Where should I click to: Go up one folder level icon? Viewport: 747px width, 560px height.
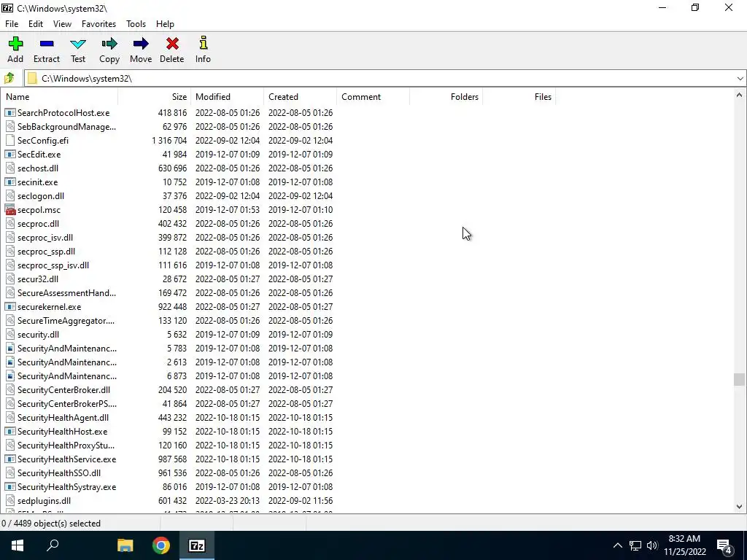pyautogui.click(x=9, y=78)
